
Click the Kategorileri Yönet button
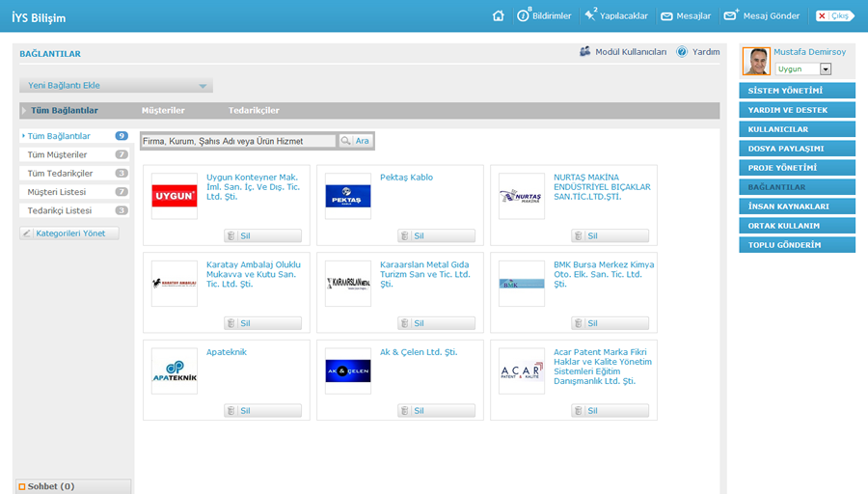tap(69, 233)
